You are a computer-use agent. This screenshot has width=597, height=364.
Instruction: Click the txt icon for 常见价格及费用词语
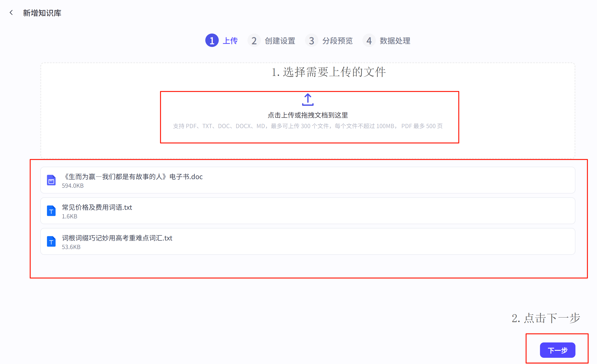point(51,211)
